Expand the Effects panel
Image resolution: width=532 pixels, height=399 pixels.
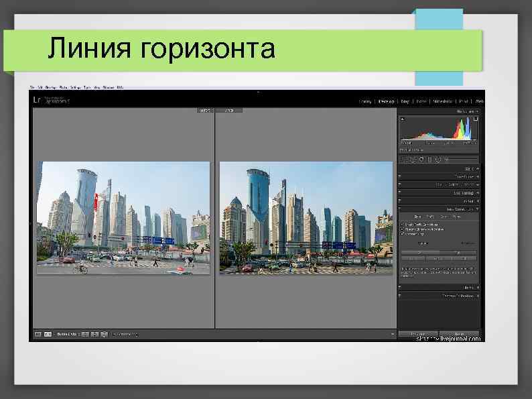click(478, 288)
